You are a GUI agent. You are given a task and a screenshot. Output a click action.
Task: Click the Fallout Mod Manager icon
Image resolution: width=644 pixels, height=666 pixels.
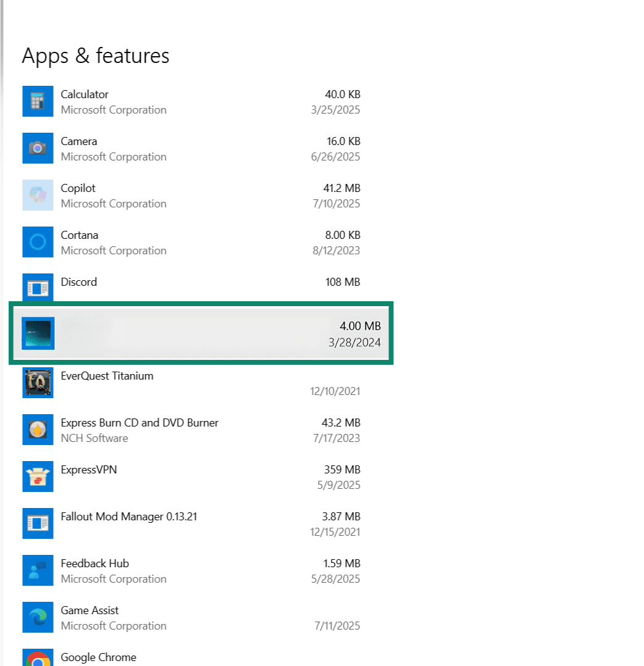(x=38, y=523)
